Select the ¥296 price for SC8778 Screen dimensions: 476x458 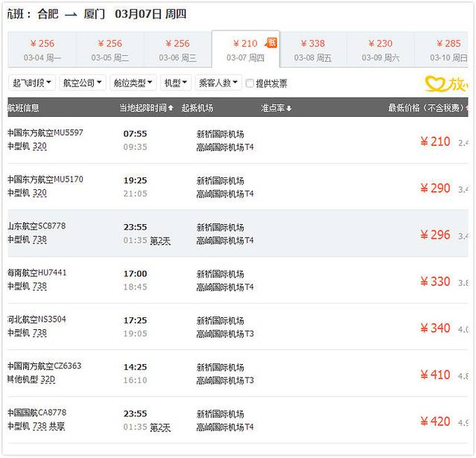pos(435,235)
